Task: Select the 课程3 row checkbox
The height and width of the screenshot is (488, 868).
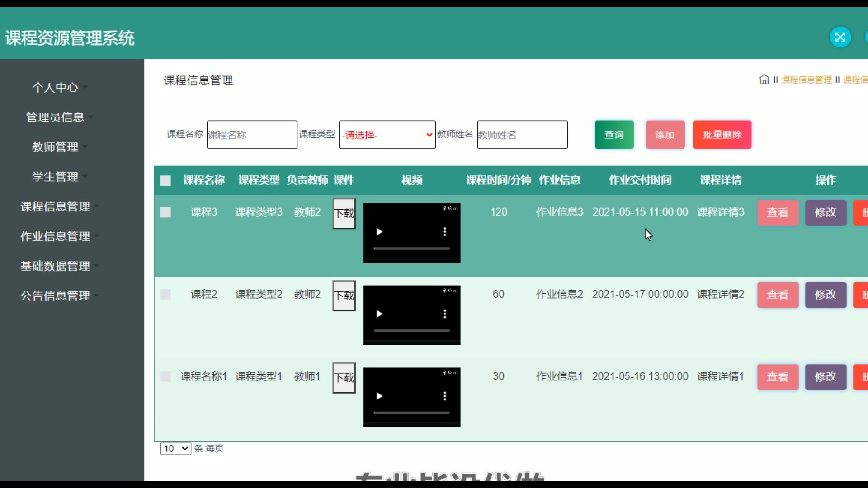Action: tap(165, 212)
